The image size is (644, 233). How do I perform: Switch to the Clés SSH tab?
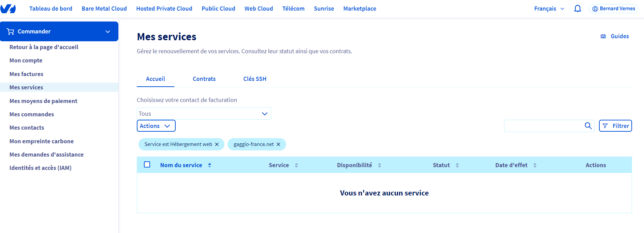pos(254,79)
